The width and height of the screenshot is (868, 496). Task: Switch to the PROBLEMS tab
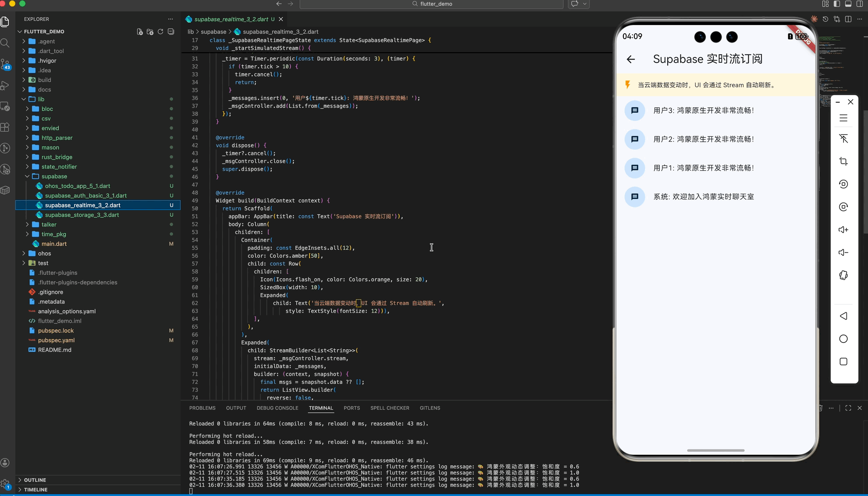[202, 408]
